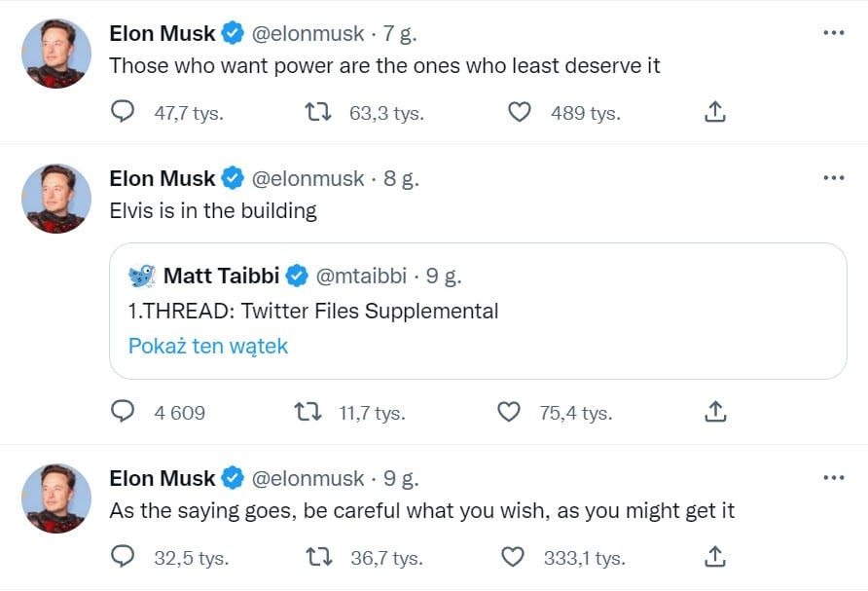Image resolution: width=868 pixels, height=591 pixels.
Task: Like the 'Elvis is in the building' tweet
Action: [x=508, y=412]
